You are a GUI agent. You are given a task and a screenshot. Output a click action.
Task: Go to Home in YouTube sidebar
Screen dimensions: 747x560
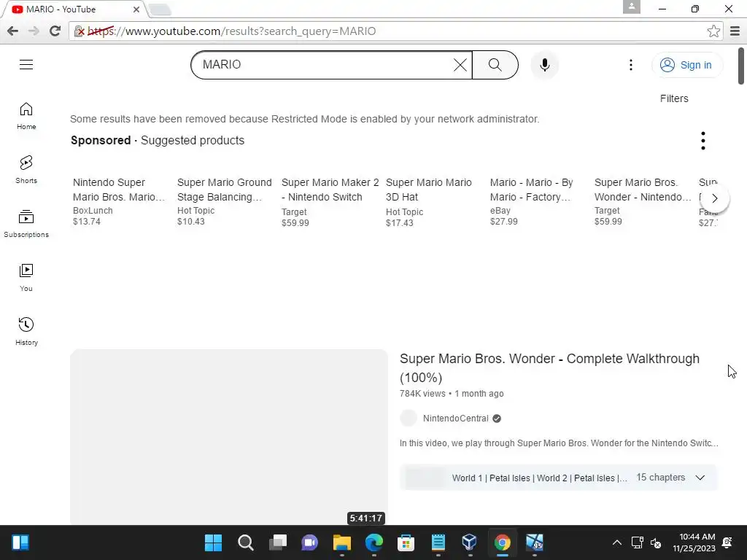click(x=26, y=116)
